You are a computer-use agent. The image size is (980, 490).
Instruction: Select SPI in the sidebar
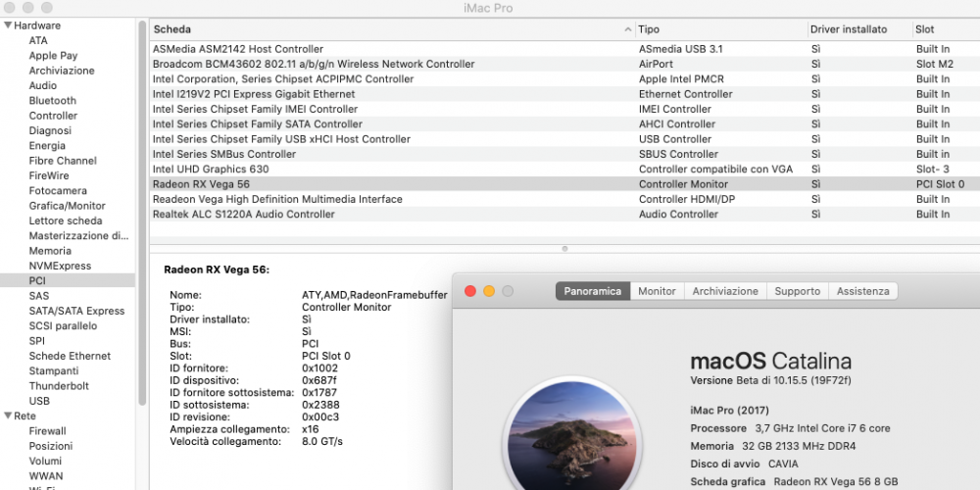pos(37,341)
